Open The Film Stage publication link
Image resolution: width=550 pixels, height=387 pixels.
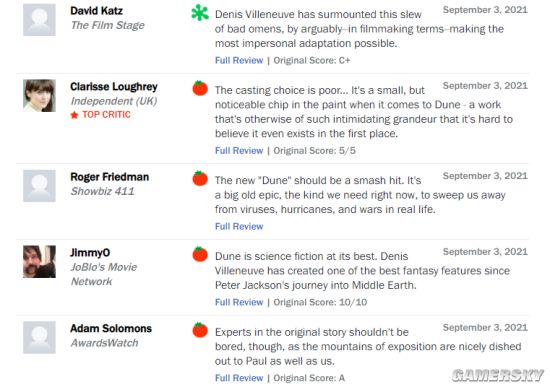[108, 25]
